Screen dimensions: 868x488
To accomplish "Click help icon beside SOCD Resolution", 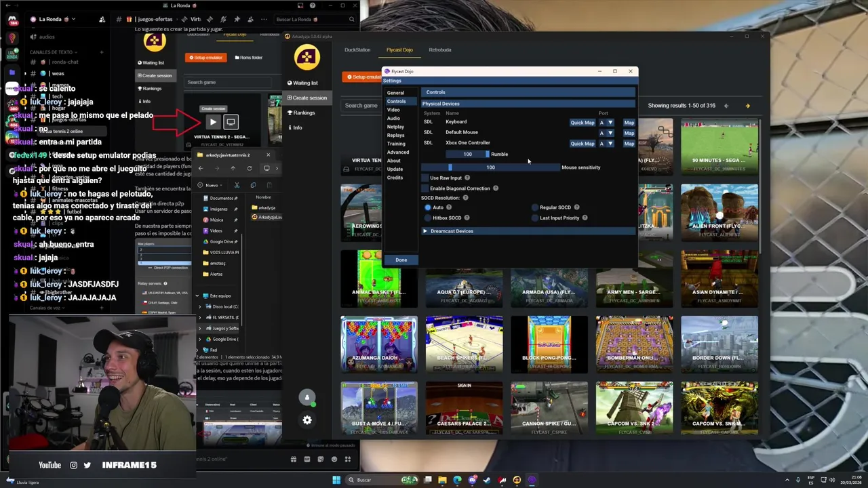I will coord(465,197).
